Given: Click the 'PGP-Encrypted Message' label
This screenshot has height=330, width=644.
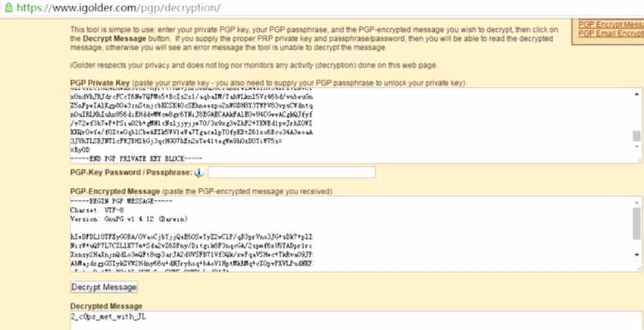Looking at the screenshot, I should (115, 192).
